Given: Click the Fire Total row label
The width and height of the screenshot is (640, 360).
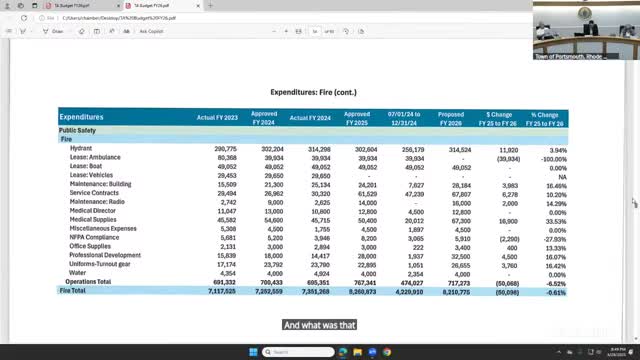Looking at the screenshot, I should 73,291.
